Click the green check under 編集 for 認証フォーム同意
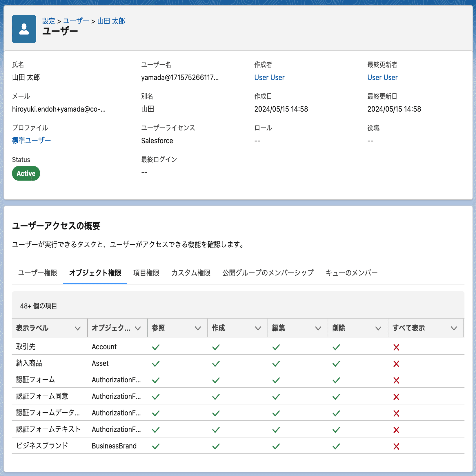 pyautogui.click(x=276, y=396)
